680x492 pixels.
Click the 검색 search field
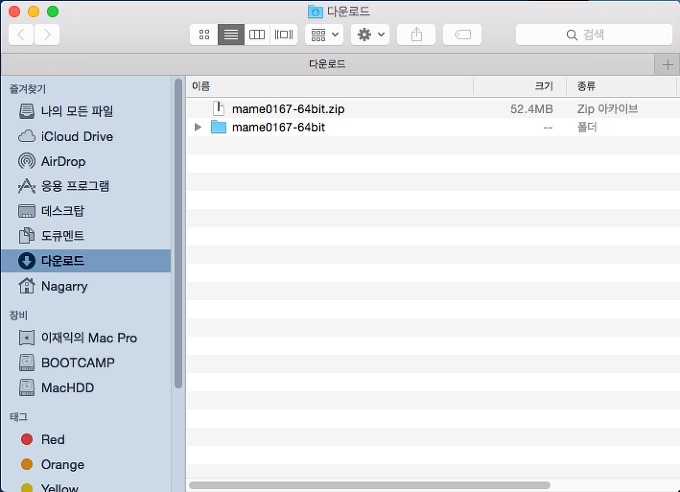pos(594,34)
